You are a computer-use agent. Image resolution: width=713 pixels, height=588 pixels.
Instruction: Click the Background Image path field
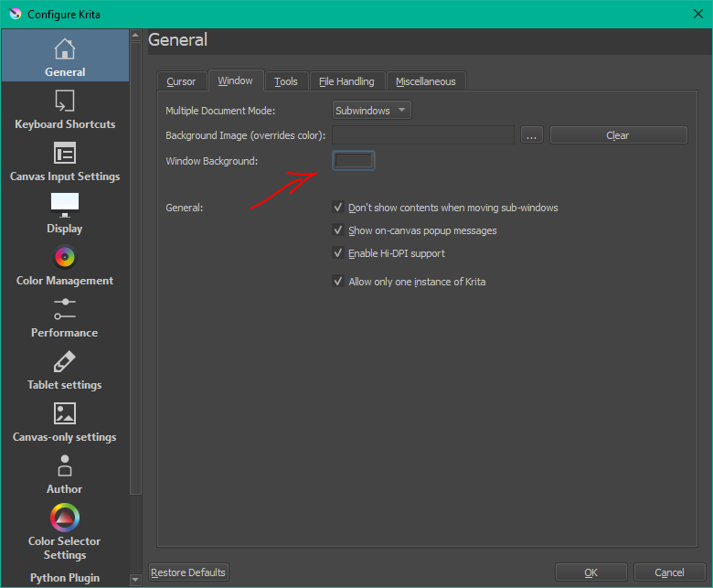pos(422,135)
